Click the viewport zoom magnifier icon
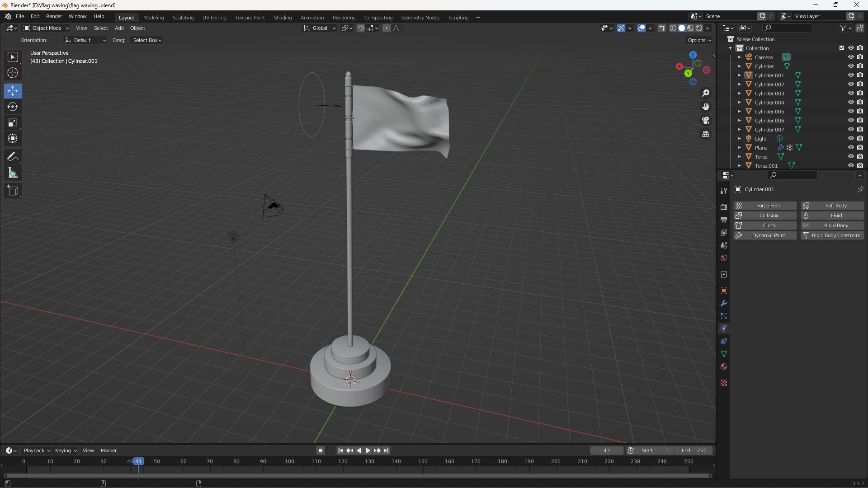 pos(705,93)
